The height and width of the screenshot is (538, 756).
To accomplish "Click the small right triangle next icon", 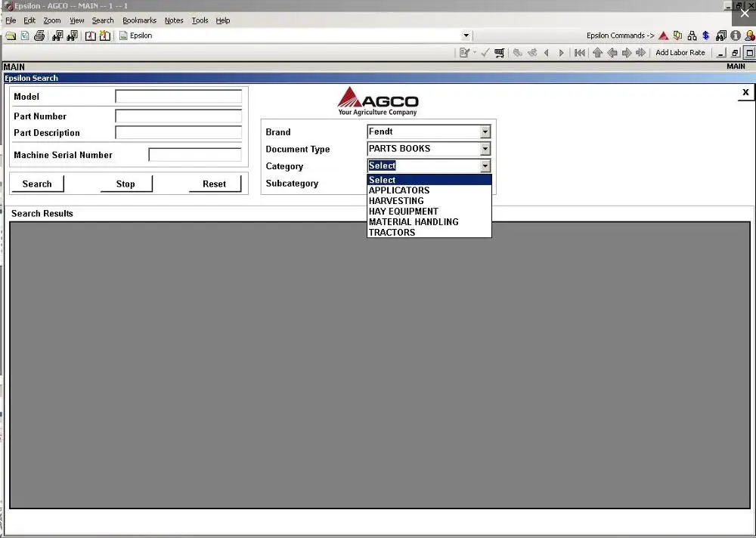I will coord(561,53).
